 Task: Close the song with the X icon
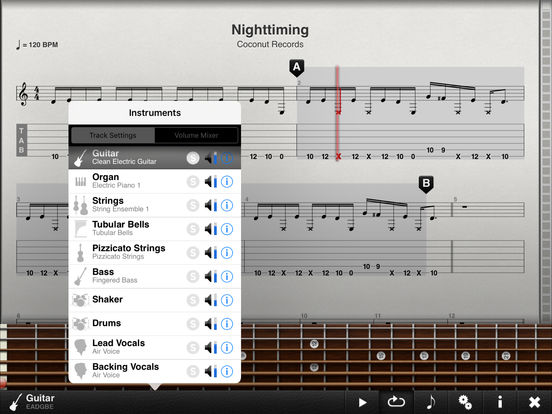(534, 402)
